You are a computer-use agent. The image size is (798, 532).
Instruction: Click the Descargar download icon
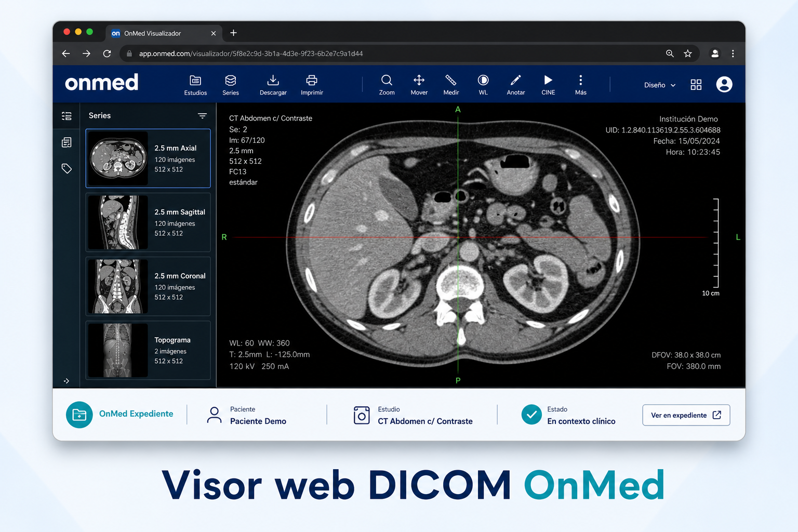pos(273,80)
